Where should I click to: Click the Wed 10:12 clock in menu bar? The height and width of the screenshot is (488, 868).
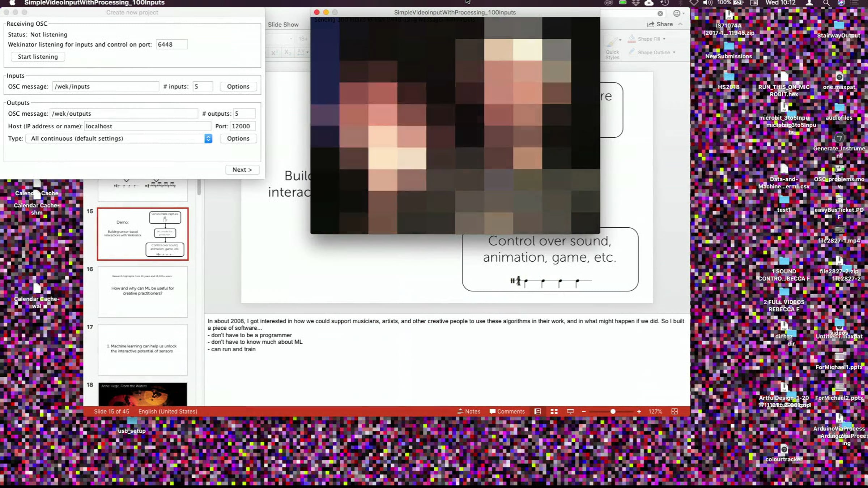click(780, 3)
